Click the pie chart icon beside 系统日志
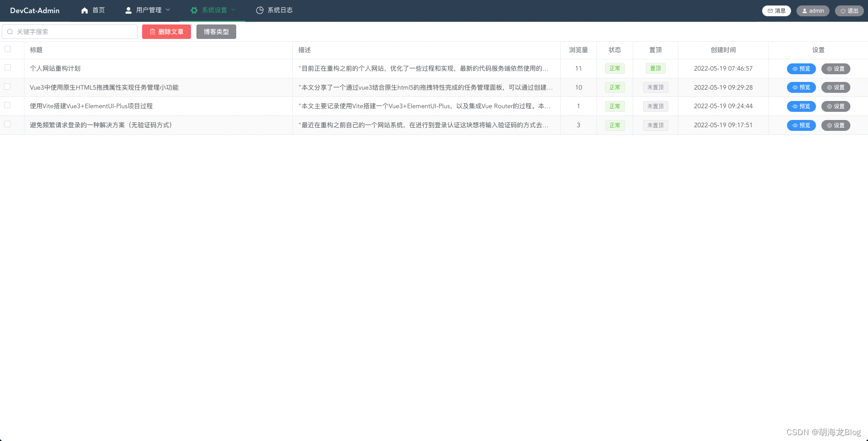This screenshot has width=868, height=441. [x=260, y=10]
